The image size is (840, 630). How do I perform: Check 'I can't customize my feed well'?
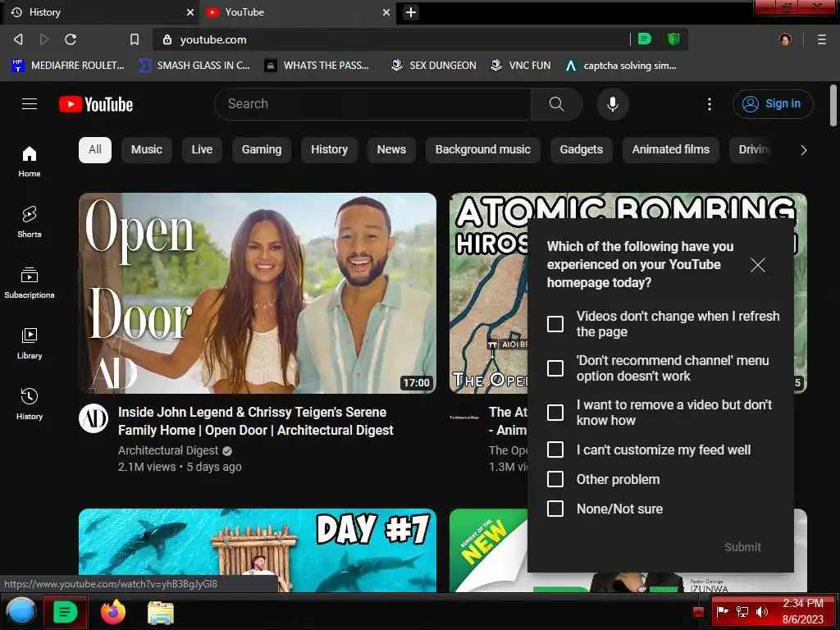click(x=555, y=450)
